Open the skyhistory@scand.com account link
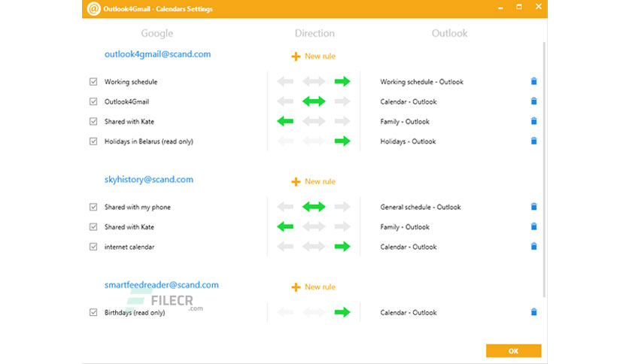The image size is (629, 364). (x=149, y=179)
